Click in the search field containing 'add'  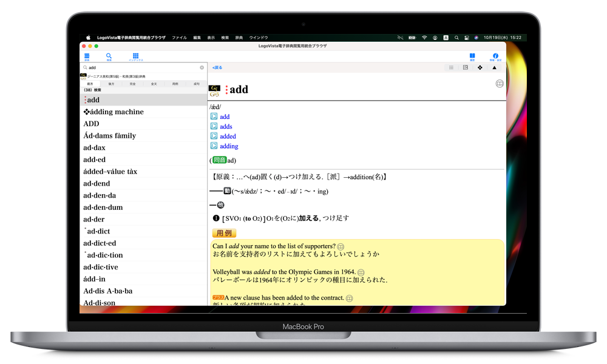point(143,67)
